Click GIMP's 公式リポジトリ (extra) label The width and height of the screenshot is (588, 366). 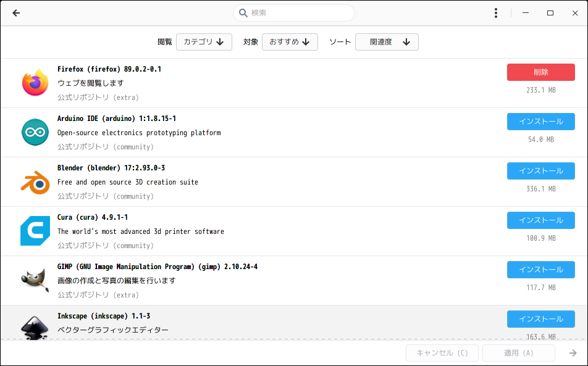point(98,296)
